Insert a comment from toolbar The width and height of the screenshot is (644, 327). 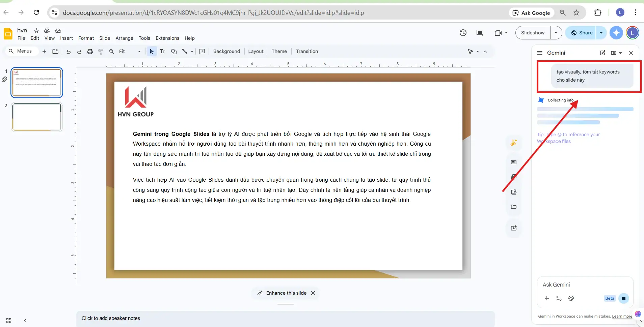[202, 51]
